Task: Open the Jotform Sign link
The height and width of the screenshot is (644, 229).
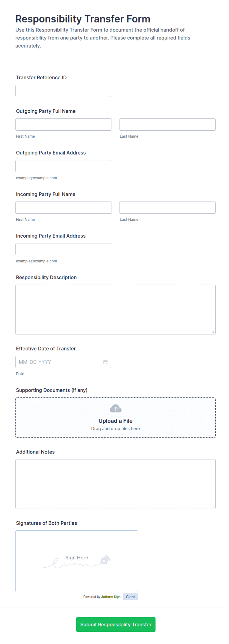Action: (x=111, y=597)
